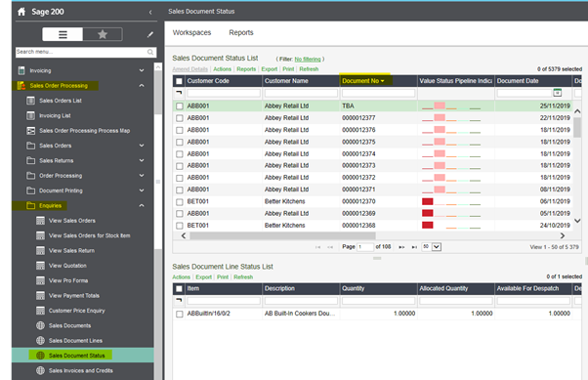588x380 pixels.
Task: Tick the checkbox for document 0000012377
Action: (180, 118)
